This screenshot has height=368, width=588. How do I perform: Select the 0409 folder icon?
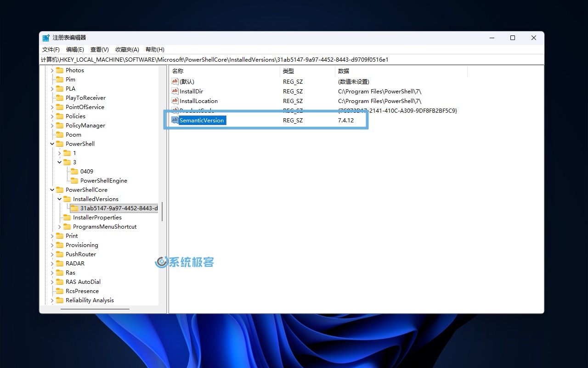pos(74,171)
